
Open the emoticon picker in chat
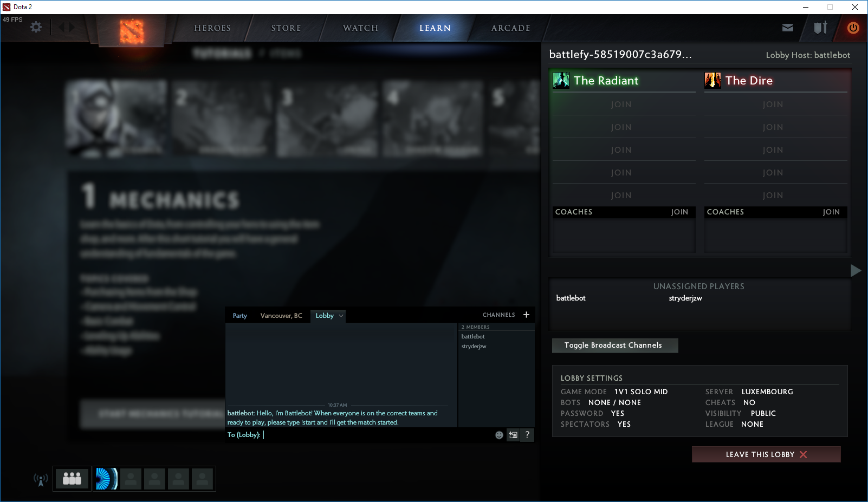pyautogui.click(x=499, y=435)
